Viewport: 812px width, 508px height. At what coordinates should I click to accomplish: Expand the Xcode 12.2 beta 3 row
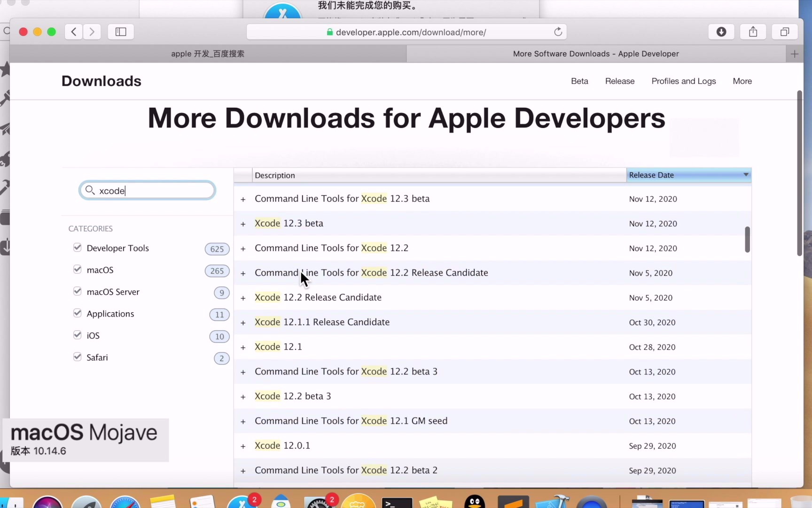[243, 397]
